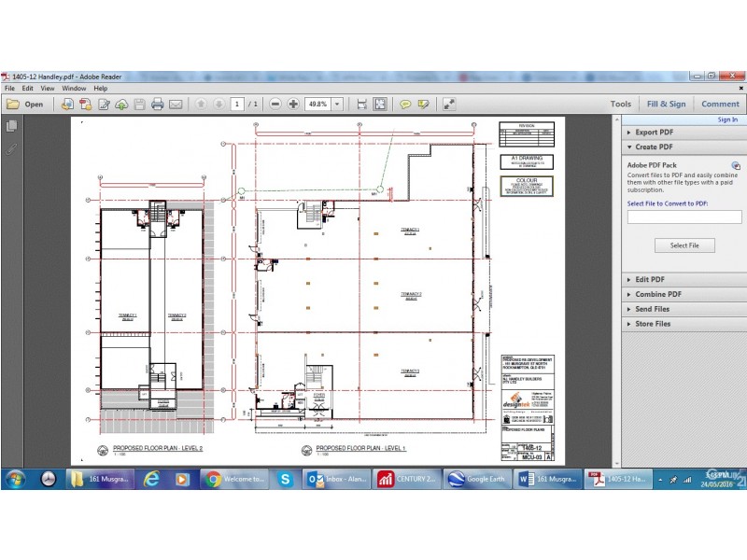Switch to the Fill & Sign pane

pos(666,105)
